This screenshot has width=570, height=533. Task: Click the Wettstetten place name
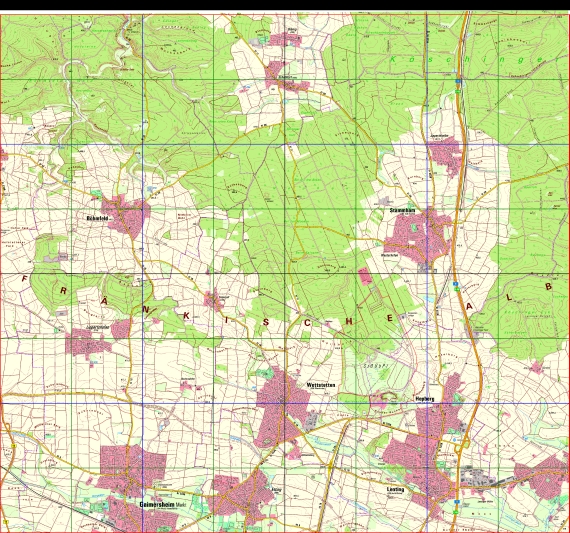point(321,385)
